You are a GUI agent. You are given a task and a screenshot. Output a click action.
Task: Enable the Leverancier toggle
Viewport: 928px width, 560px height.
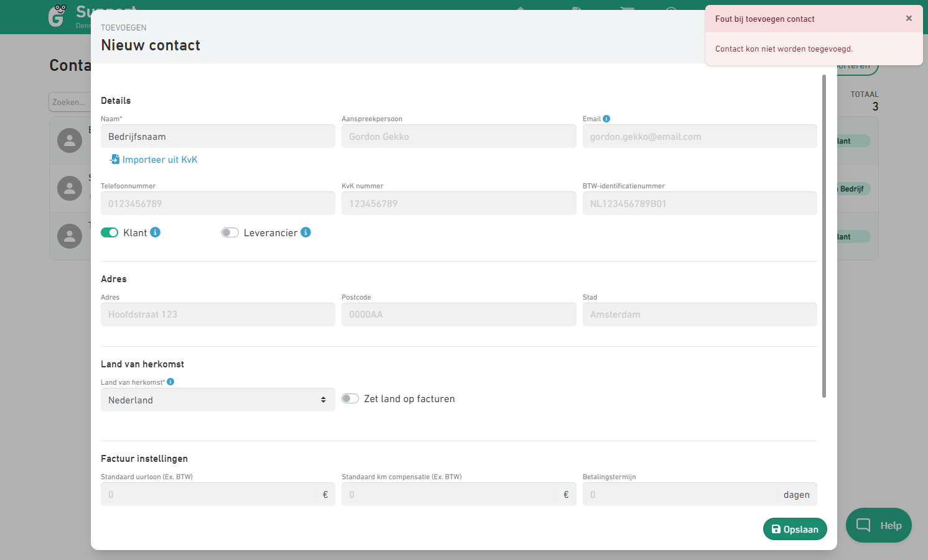pyautogui.click(x=230, y=232)
